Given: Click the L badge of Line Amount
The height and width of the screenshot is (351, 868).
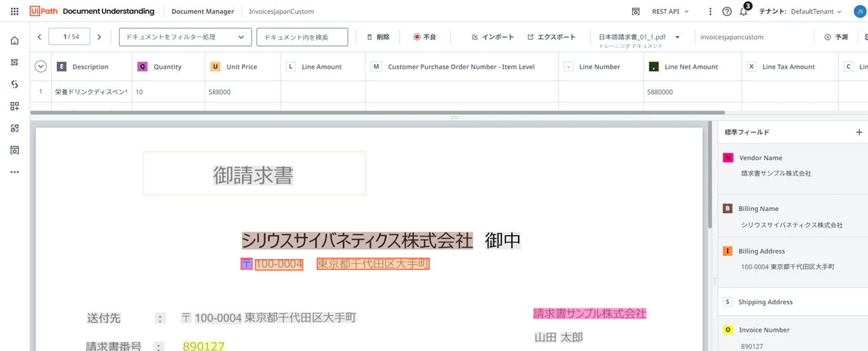Looking at the screenshot, I should 291,67.
